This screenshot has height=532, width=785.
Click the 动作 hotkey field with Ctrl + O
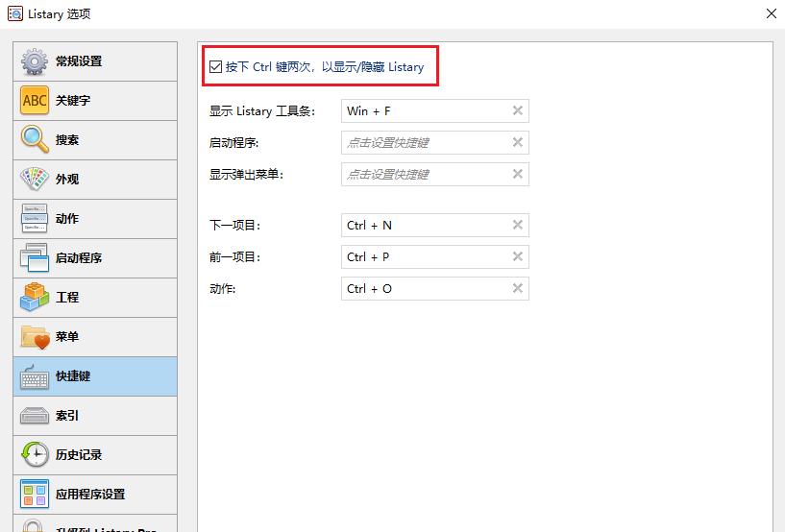pyautogui.click(x=434, y=288)
